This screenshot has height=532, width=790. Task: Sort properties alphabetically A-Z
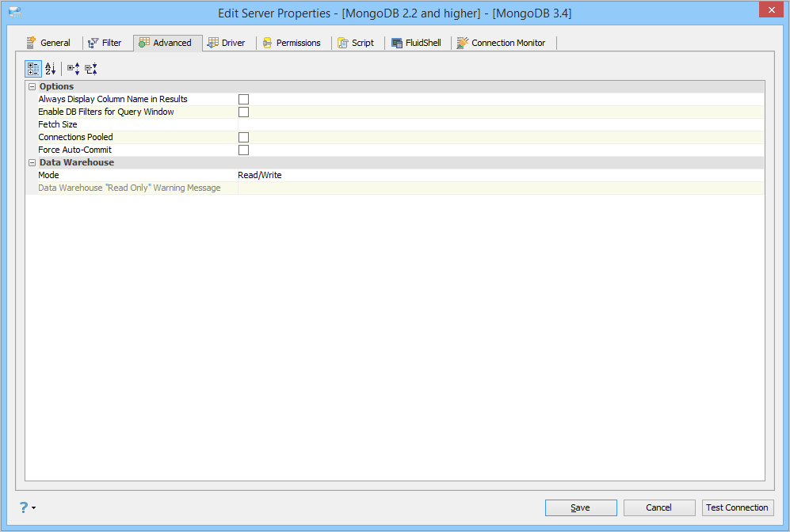(x=51, y=68)
